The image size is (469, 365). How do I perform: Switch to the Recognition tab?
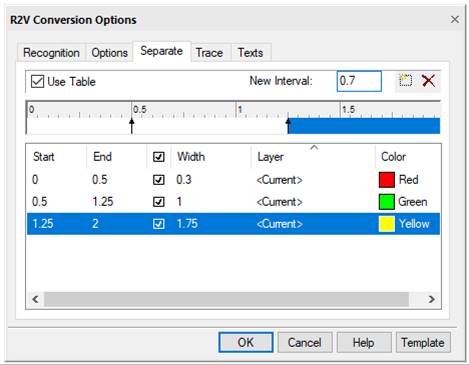tap(51, 53)
